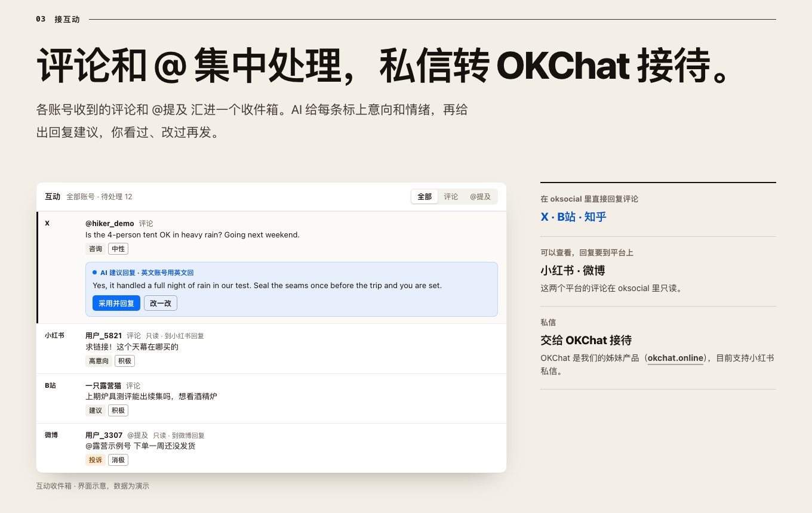
Task: Click the B站 platform label in the inbox list
Action: 50,385
